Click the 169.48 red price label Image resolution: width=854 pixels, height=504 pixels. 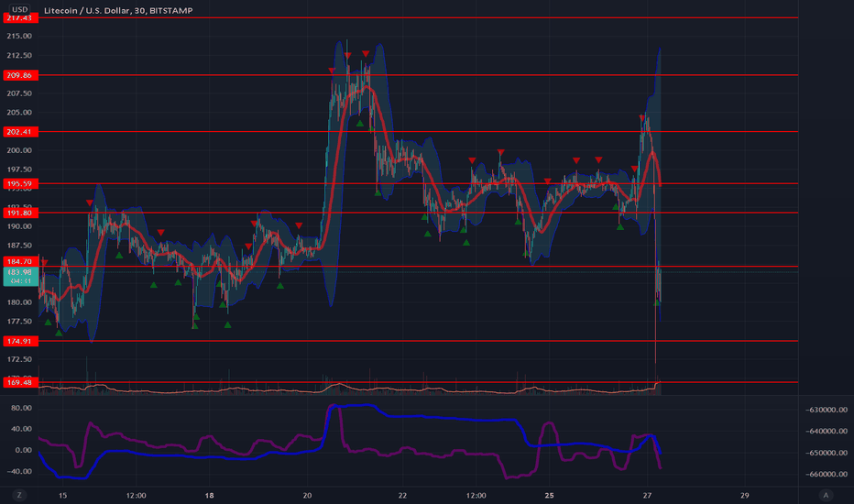tap(21, 382)
